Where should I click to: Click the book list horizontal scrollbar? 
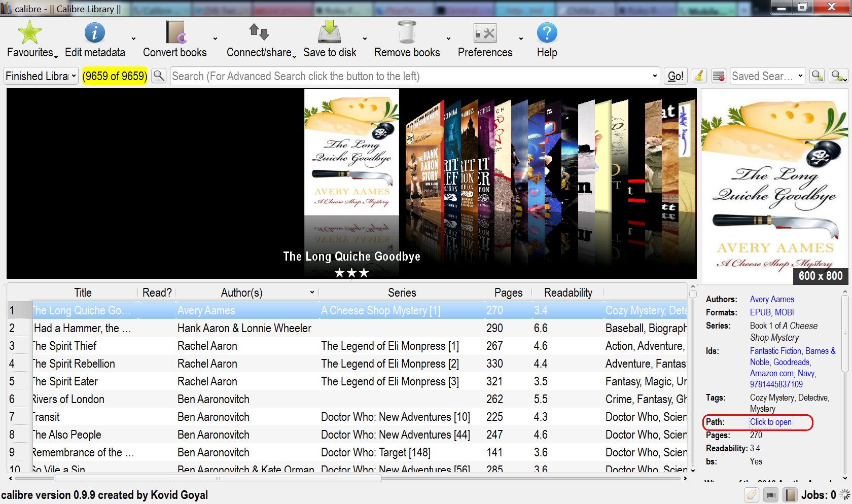pyautogui.click(x=217, y=478)
